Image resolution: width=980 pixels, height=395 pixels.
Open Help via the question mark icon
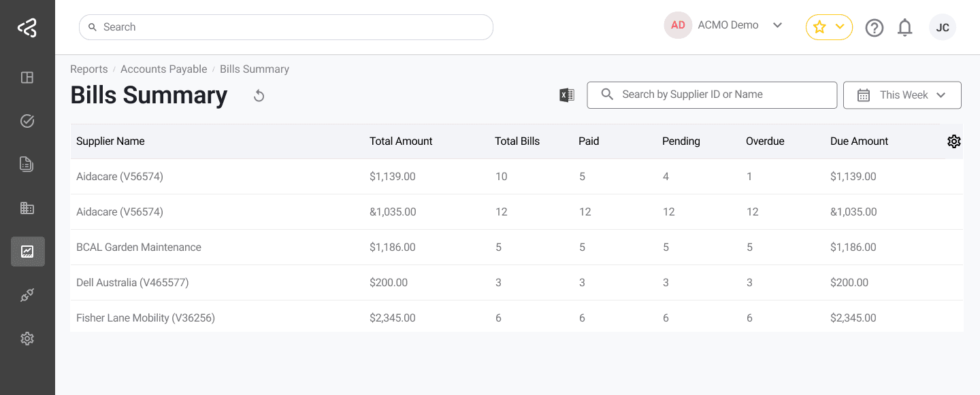click(x=875, y=27)
